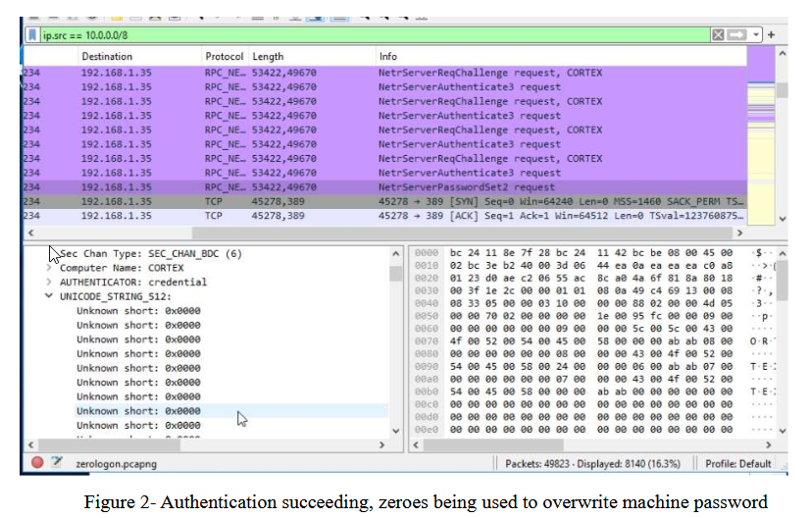Image resolution: width=812 pixels, height=518 pixels.
Task: Select the TCP ACK packet row
Action: [x=384, y=216]
